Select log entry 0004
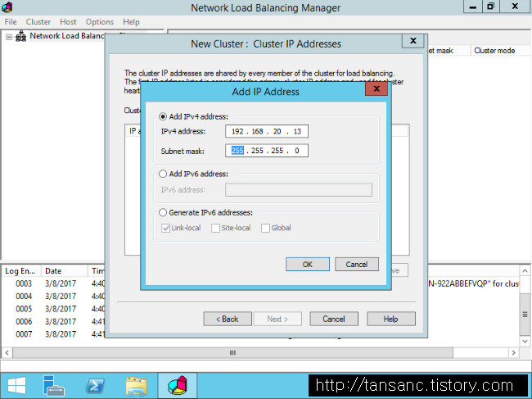 click(x=24, y=296)
